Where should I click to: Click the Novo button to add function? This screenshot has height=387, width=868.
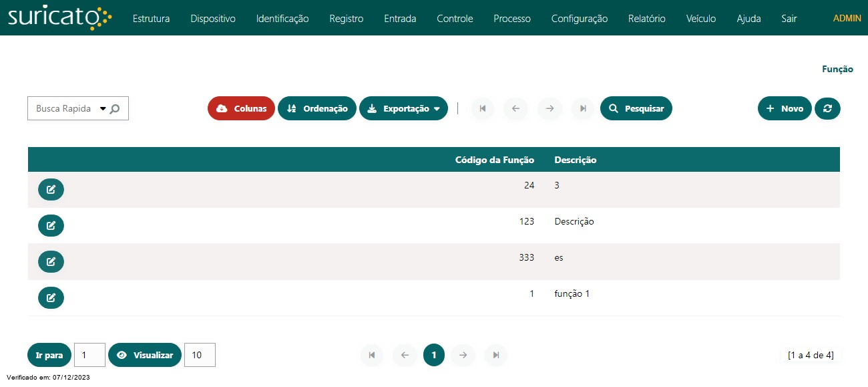click(x=785, y=108)
